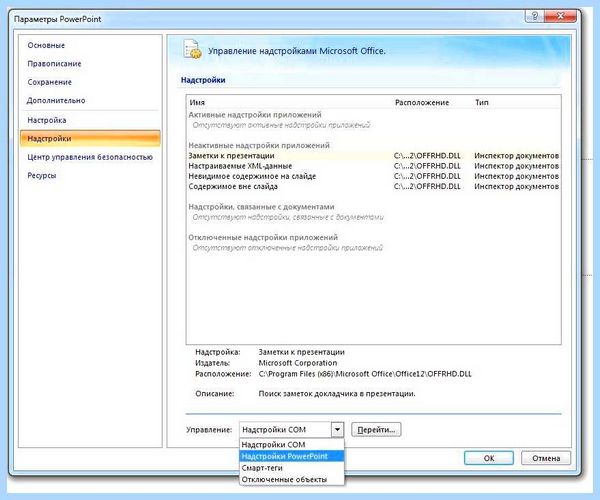Click the full OFFRHD.DLL location path text

365,374
